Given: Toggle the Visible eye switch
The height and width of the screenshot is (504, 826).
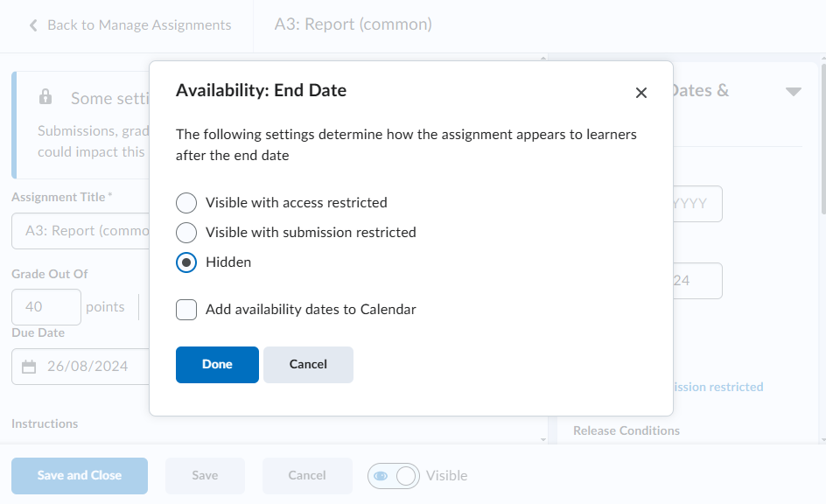Looking at the screenshot, I should point(395,476).
